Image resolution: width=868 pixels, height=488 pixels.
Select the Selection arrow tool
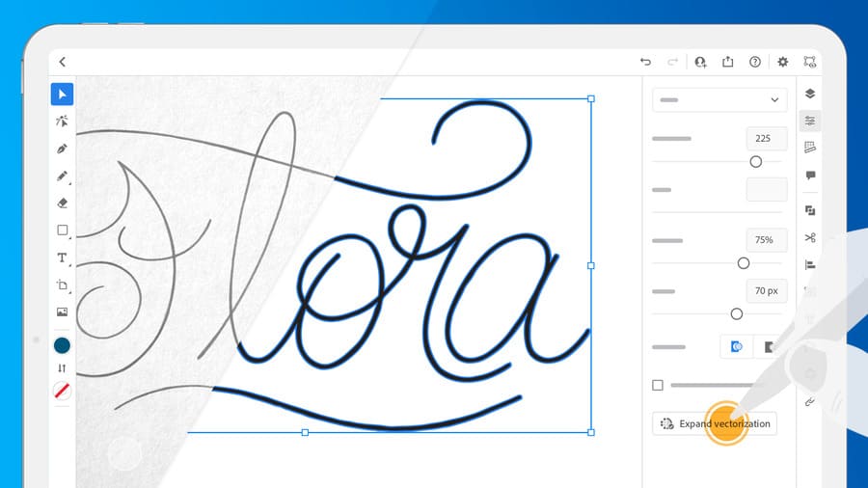(62, 95)
